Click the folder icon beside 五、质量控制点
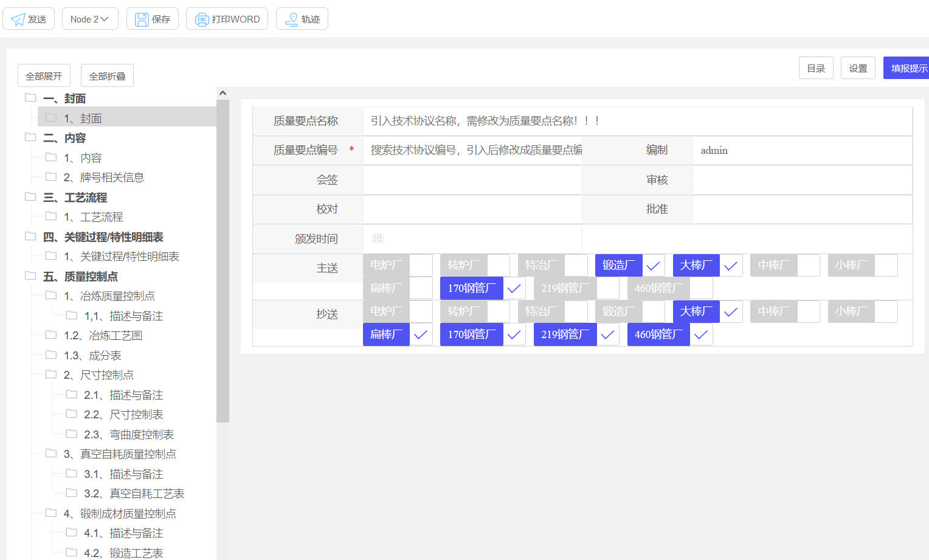 30,275
